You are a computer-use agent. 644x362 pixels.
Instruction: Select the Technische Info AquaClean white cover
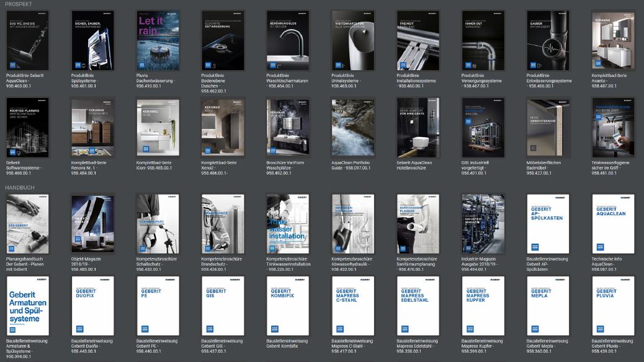[613, 224]
